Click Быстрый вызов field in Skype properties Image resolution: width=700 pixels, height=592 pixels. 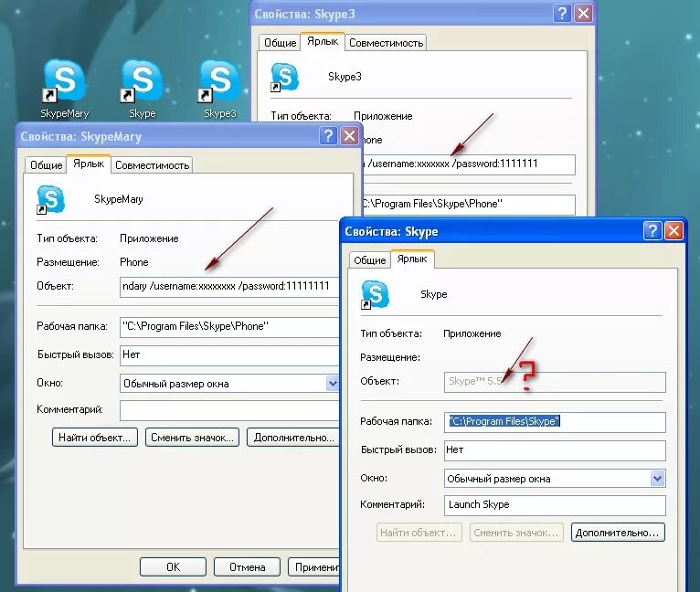[x=555, y=450]
